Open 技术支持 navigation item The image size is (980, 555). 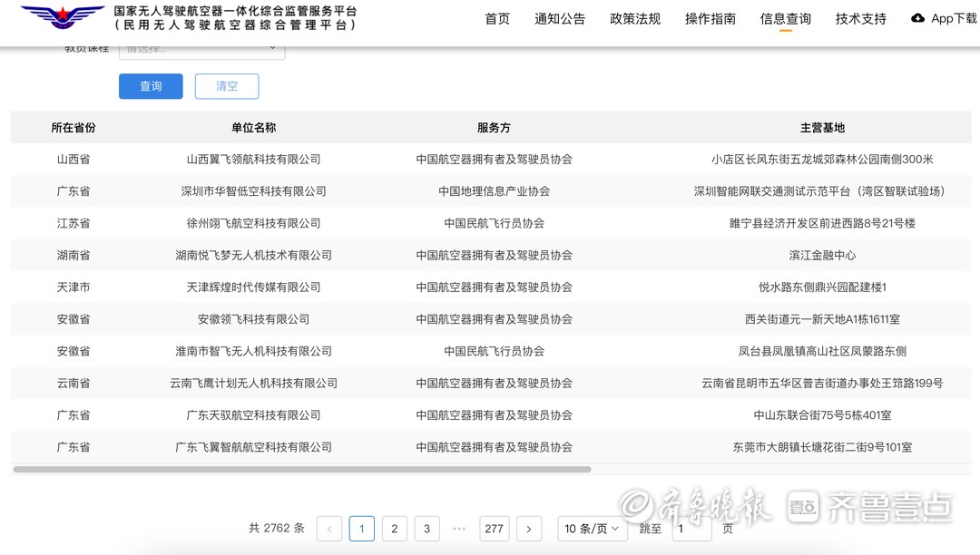coord(861,19)
